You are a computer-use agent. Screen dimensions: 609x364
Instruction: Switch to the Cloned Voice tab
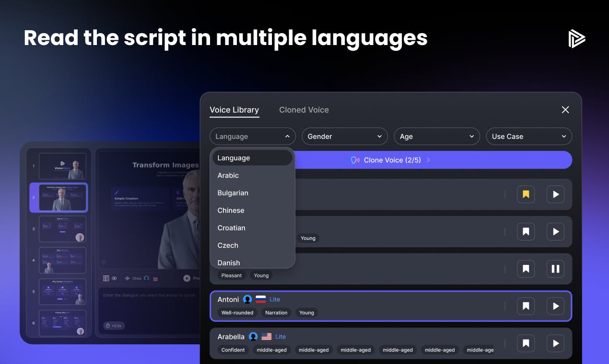(x=304, y=110)
